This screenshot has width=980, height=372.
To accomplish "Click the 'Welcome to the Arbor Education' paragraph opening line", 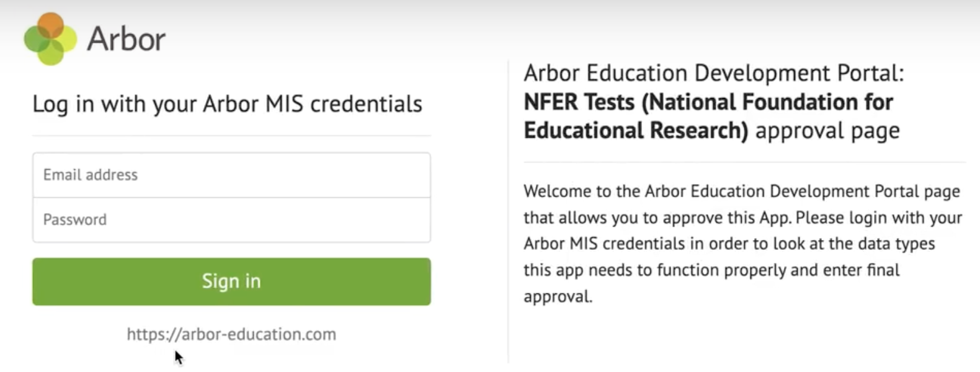I will pyautogui.click(x=741, y=191).
